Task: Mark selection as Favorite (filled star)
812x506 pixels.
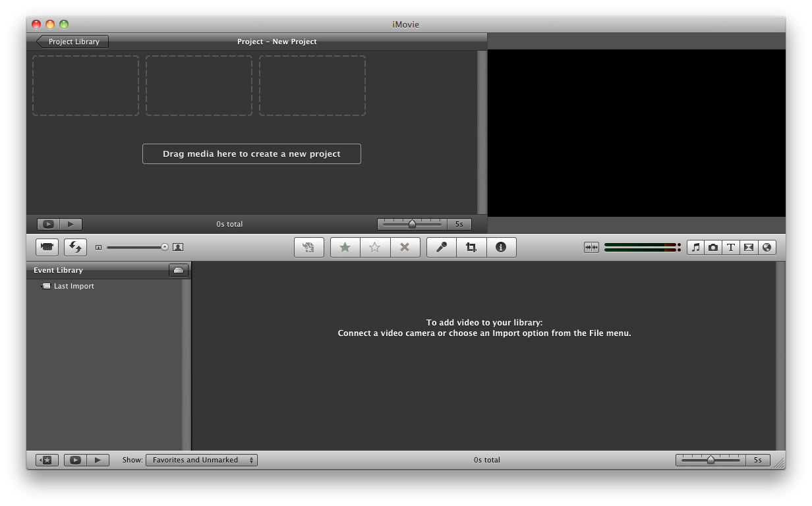Action: (345, 247)
